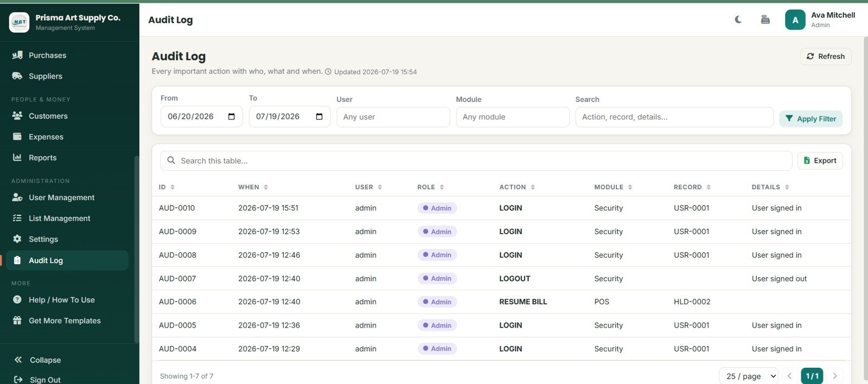Click the Suppliers truck icon
This screenshot has height=384, width=868.
pyautogui.click(x=17, y=76)
